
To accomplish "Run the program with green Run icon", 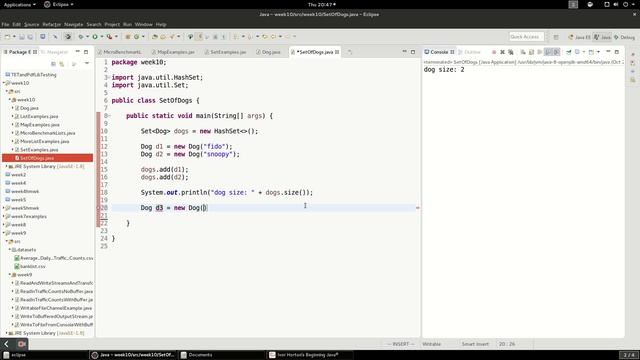I will tap(95, 37).
